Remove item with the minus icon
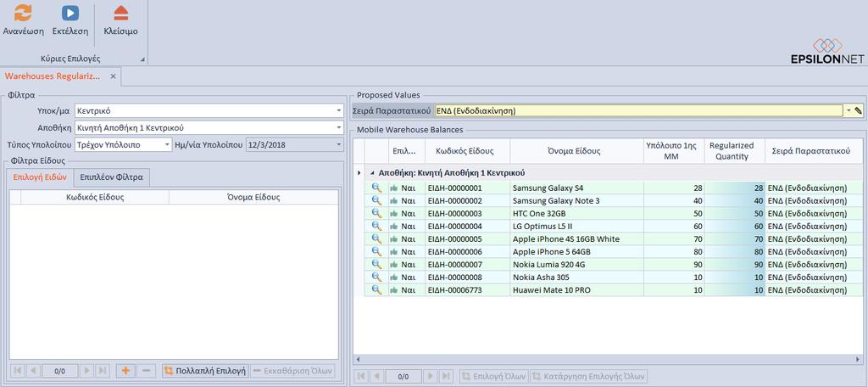Viewport: 868px width, 387px height. pyautogui.click(x=146, y=371)
